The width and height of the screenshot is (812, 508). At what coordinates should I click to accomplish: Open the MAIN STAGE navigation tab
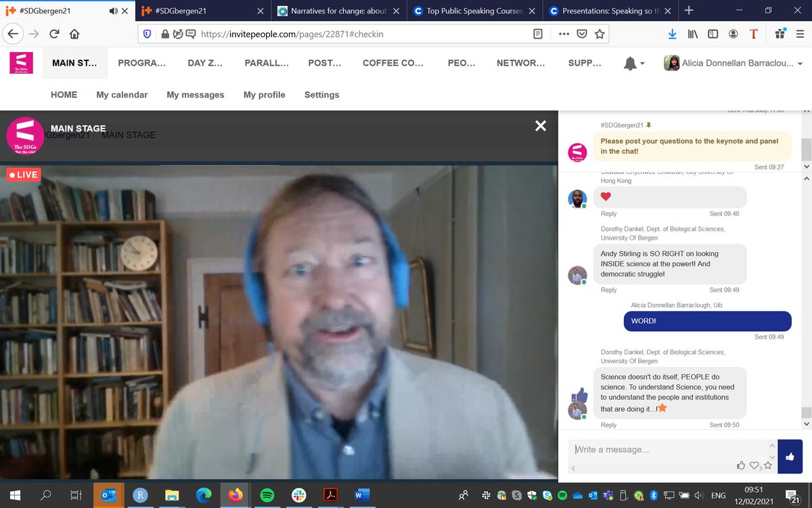click(74, 63)
